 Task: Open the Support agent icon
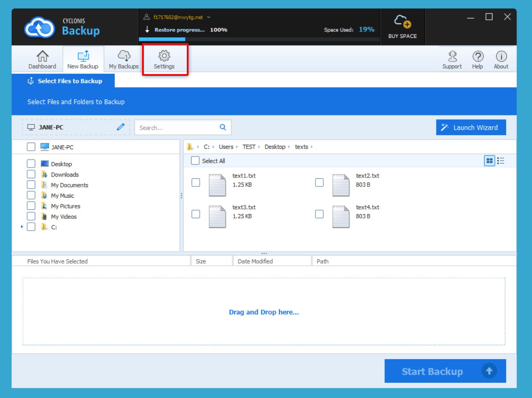[x=452, y=56]
